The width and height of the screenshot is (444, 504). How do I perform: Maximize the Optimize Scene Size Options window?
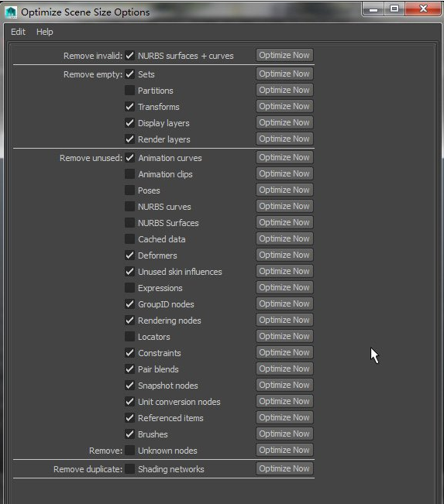pos(394,9)
